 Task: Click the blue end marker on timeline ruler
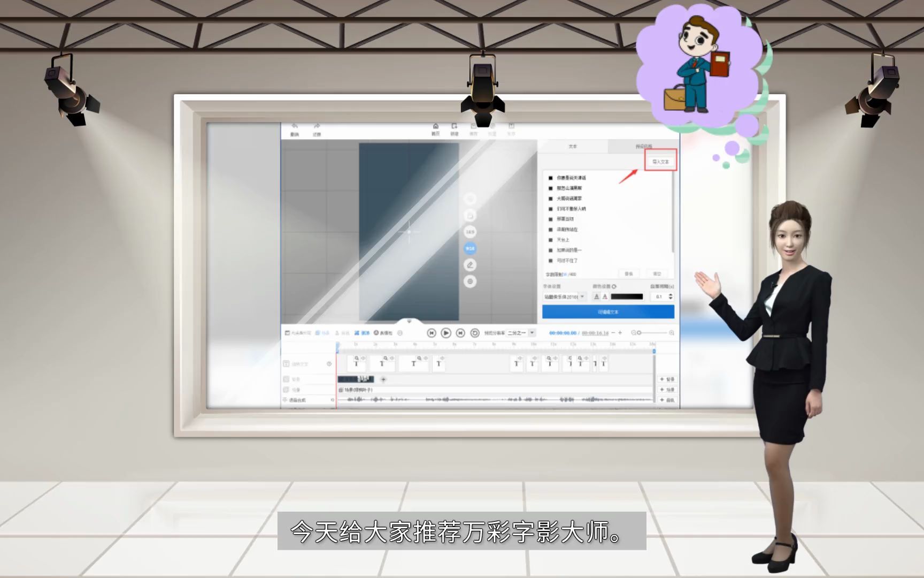653,351
